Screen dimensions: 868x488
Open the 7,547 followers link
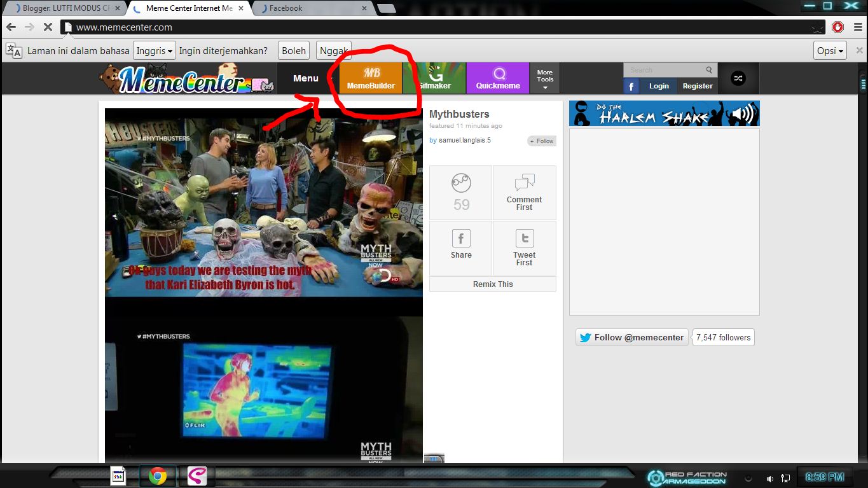click(x=723, y=337)
